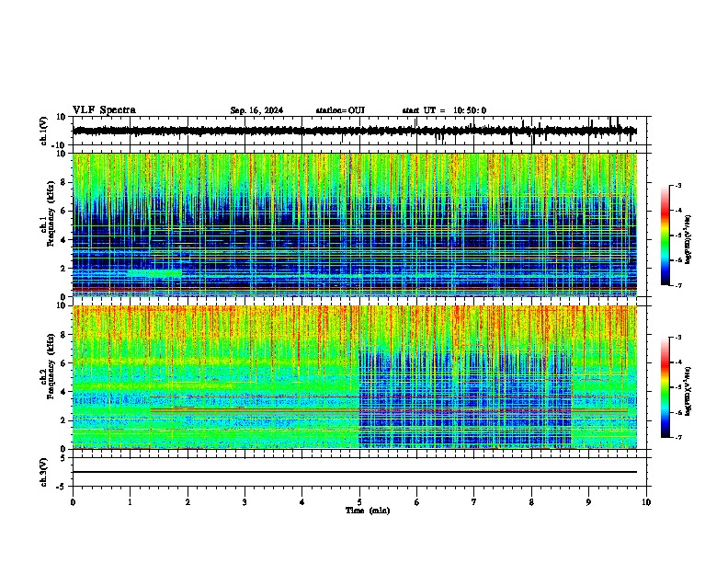Screen dimensions: 728x563
Task: Click the "station=OUI" header label
Action: [340, 110]
